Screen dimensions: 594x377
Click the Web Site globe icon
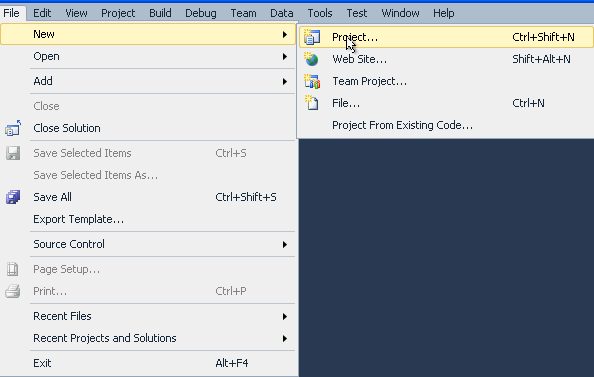[312, 59]
